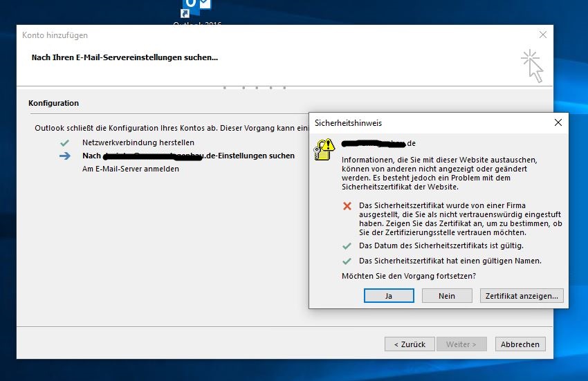Cancel setup via Abbrechen button
588x381 pixels.
point(520,344)
